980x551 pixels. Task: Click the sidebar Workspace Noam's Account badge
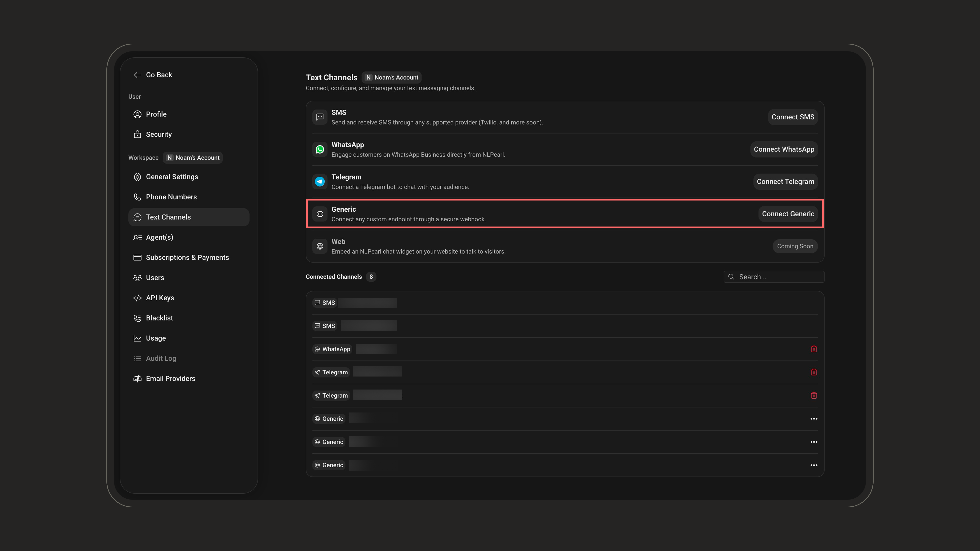(193, 158)
